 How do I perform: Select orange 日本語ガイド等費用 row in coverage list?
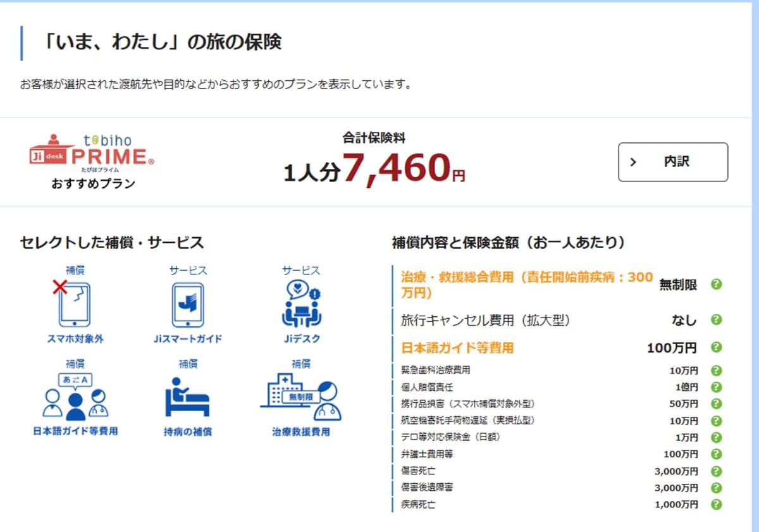(x=457, y=347)
